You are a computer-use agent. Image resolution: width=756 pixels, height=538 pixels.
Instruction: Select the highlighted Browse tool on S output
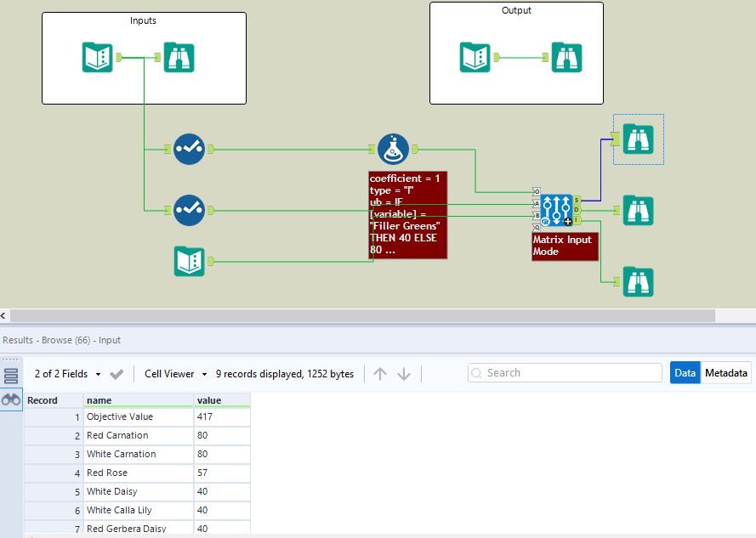tap(638, 139)
